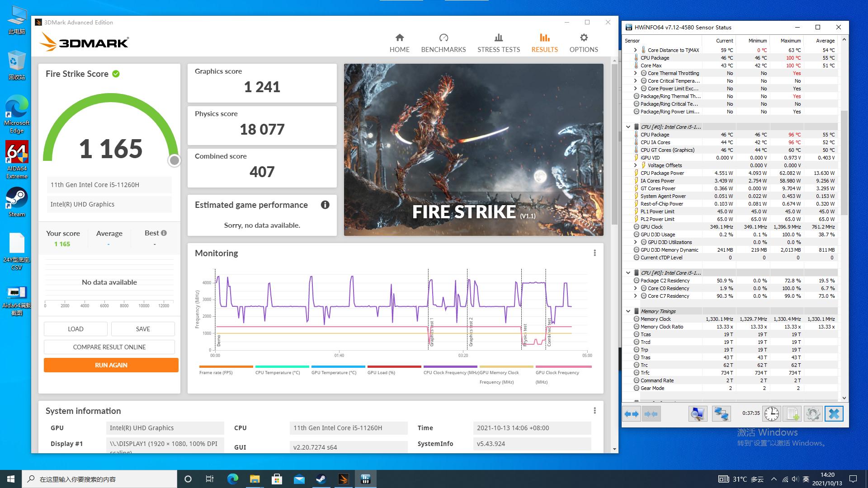Open the System information three-dot menu
This screenshot has width=868, height=488.
click(x=594, y=411)
